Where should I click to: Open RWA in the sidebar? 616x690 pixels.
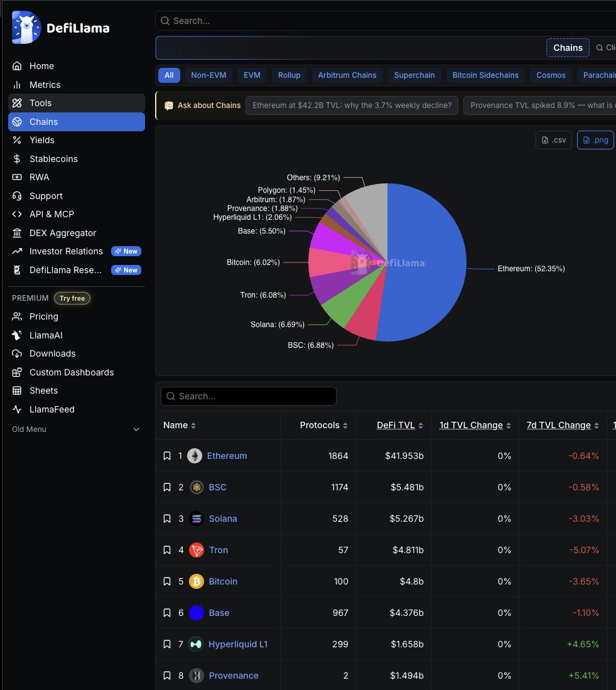(x=76, y=177)
